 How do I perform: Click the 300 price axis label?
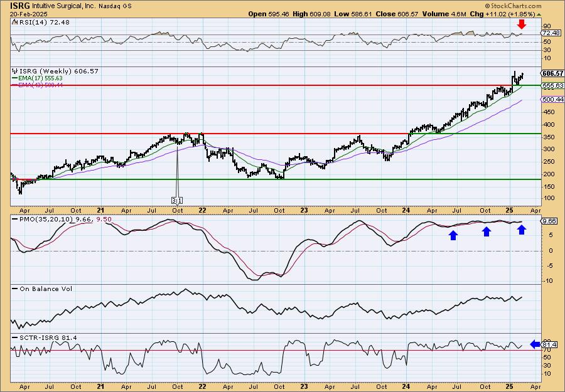coord(549,149)
